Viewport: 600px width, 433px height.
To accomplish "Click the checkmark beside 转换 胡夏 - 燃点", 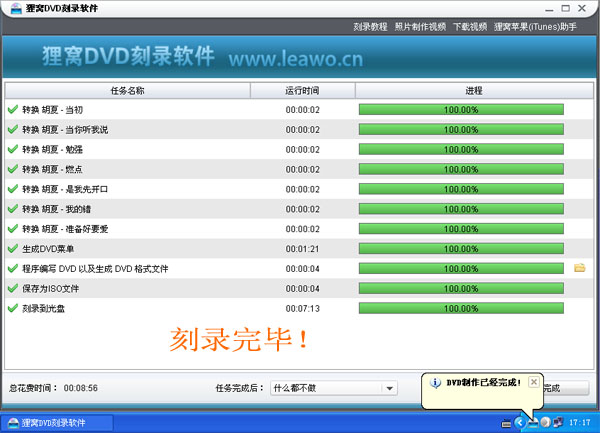I will (13, 169).
